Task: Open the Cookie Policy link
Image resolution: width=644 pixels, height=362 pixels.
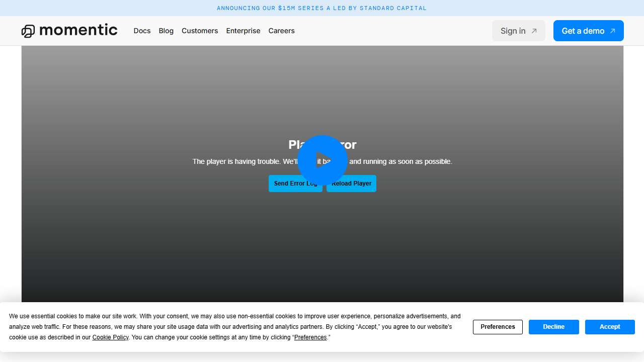Action: click(110, 337)
